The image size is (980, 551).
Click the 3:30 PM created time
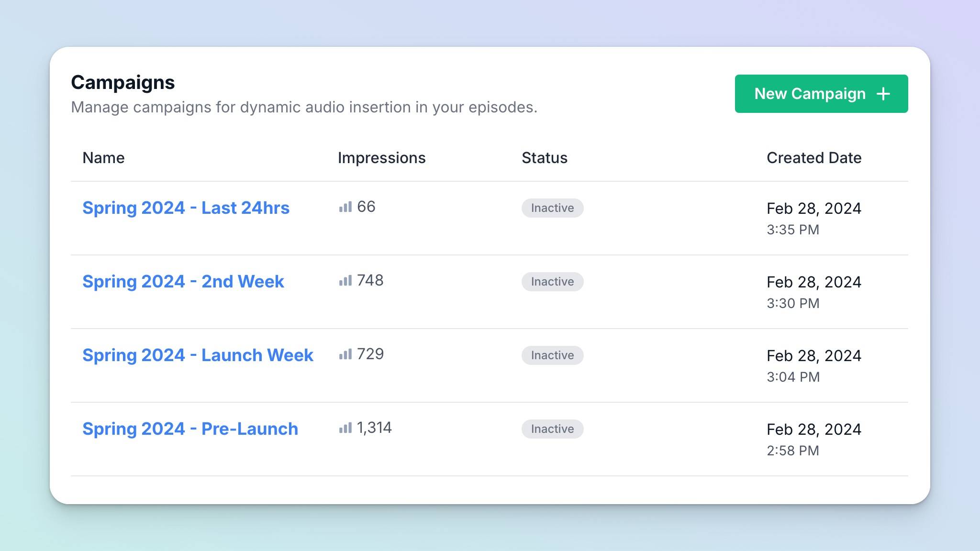tap(793, 303)
